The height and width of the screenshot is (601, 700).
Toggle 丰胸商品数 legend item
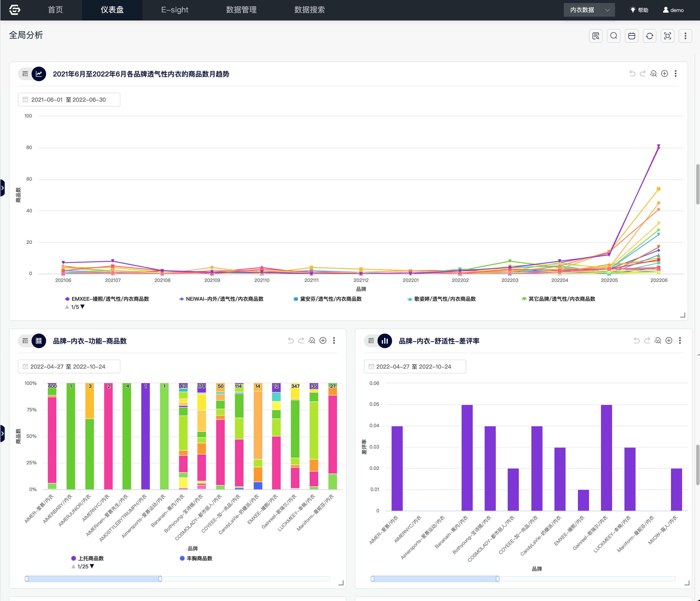click(x=196, y=558)
